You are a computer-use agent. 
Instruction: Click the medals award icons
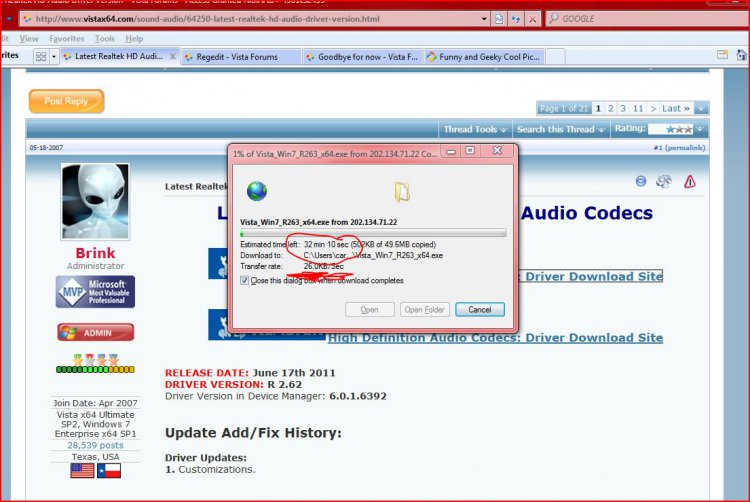(95, 359)
